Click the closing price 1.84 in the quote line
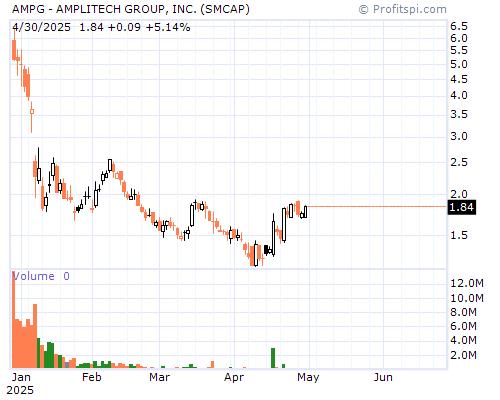This screenshot has height=400, width=500. [91, 27]
